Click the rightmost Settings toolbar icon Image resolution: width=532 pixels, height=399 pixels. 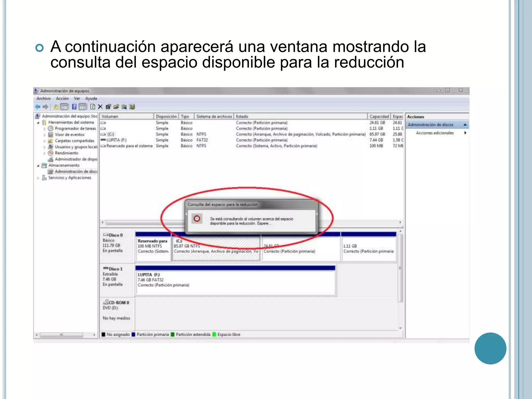pos(132,107)
